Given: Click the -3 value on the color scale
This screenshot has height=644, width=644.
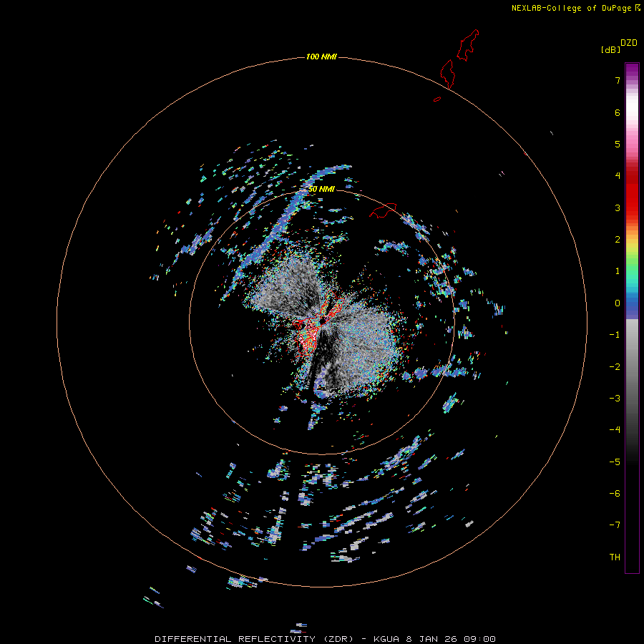Looking at the screenshot, I should pos(615,399).
